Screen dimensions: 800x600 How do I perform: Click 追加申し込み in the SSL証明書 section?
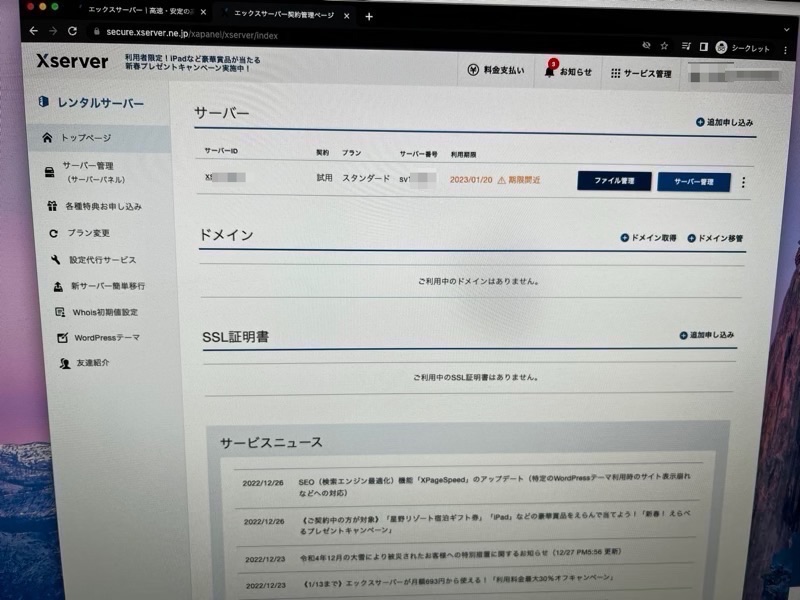(x=707, y=335)
